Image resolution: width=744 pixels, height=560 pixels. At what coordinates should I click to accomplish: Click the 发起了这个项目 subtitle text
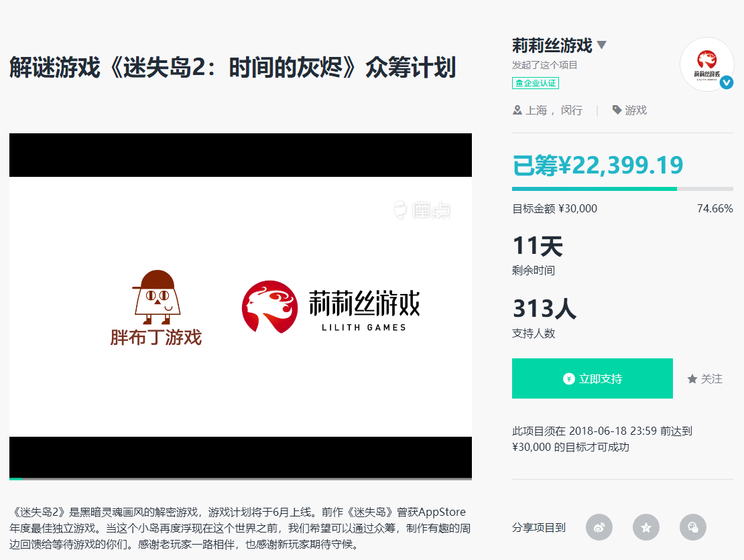545,65
